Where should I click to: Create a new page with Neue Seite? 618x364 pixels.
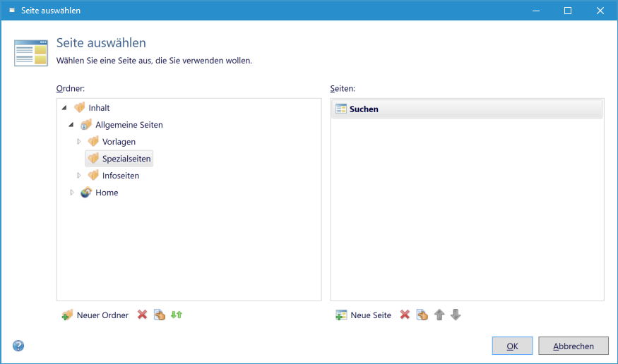click(364, 315)
